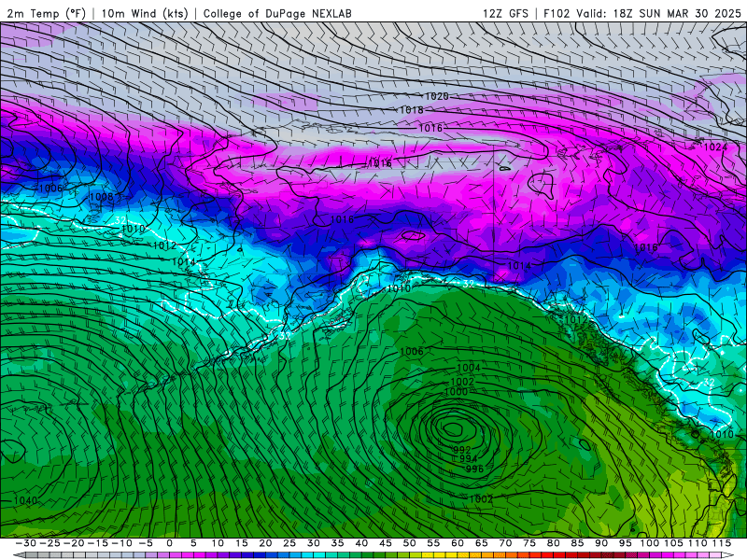Screen dimensions: 747x560
Task: Click the 20 color scale tick label
Action: [265, 543]
